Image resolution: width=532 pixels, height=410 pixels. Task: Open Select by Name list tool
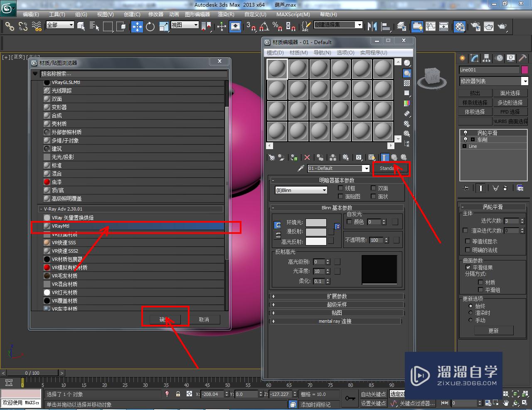pos(94,27)
